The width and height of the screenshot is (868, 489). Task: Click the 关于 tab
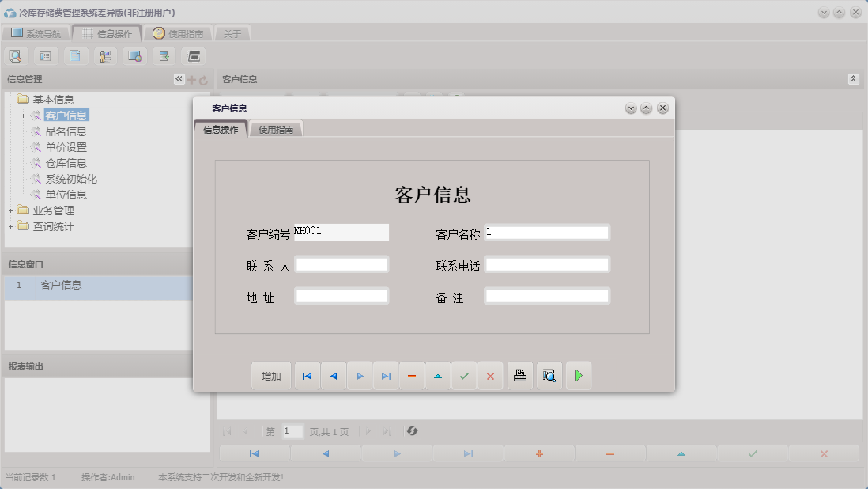[233, 32]
